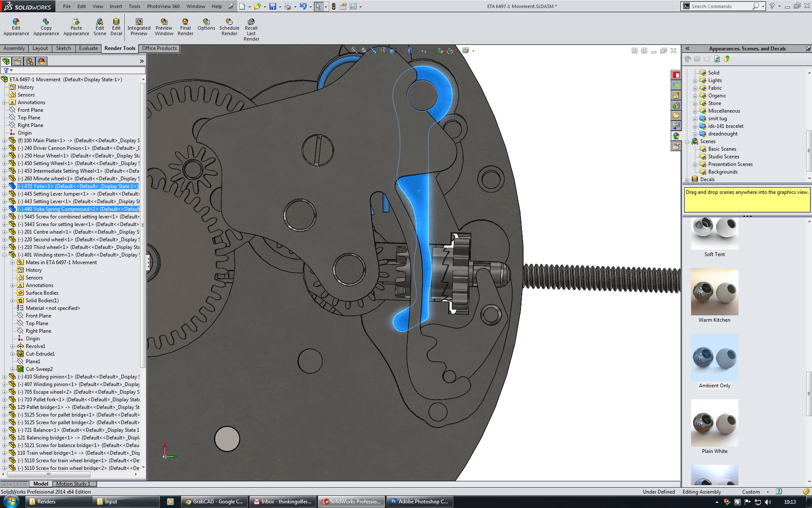Select the Warm Kitchen scene thumbnail
Screen dimensions: 812x508
(714, 292)
